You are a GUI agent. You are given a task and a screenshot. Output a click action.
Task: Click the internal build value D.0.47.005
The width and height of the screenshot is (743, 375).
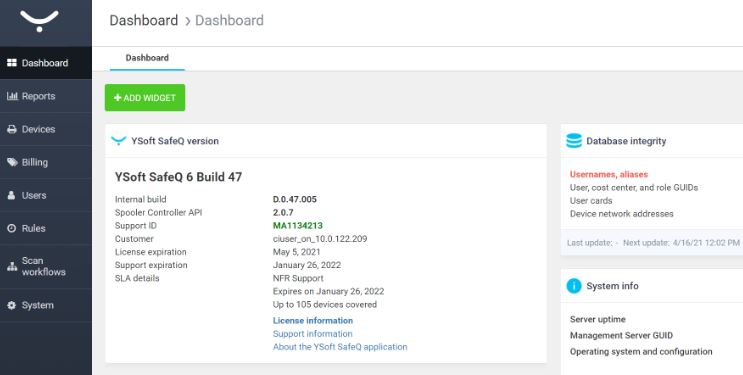pyautogui.click(x=295, y=200)
